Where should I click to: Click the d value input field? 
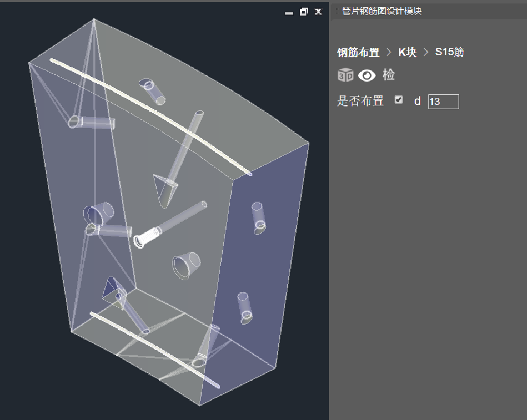tap(443, 102)
